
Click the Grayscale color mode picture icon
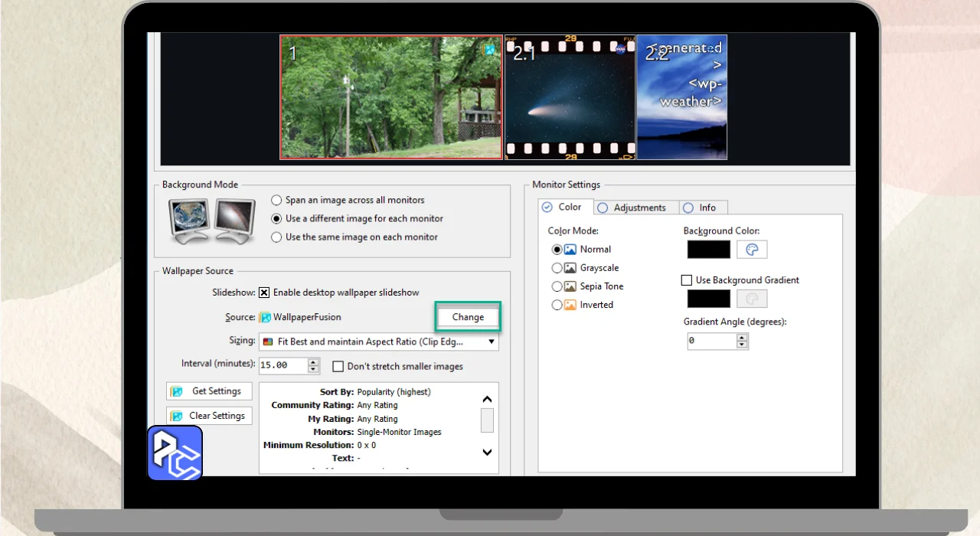(x=570, y=268)
